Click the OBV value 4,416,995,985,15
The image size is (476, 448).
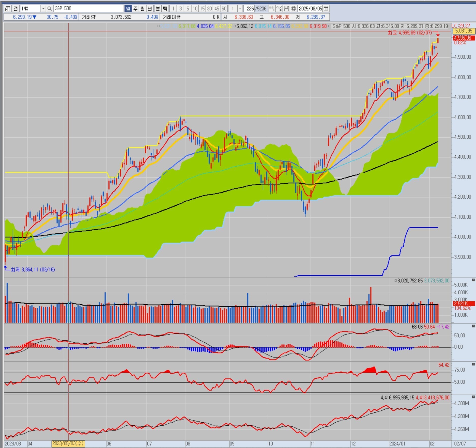coord(397,397)
